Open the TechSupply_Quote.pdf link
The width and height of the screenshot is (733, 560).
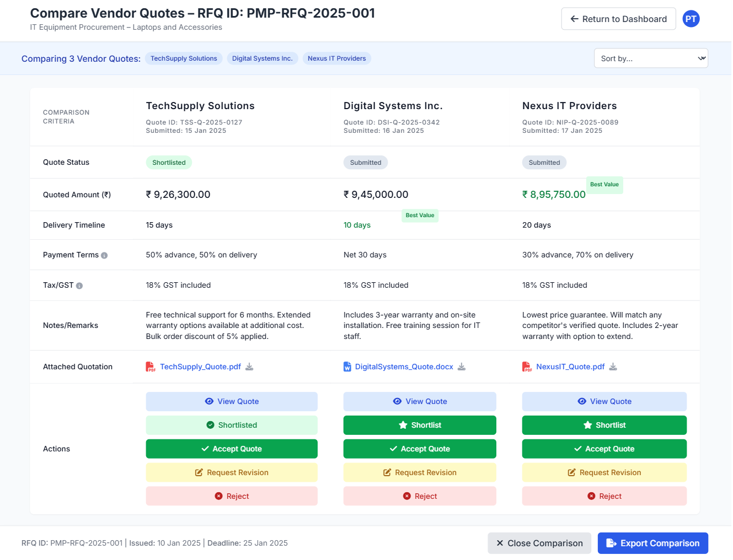click(200, 367)
